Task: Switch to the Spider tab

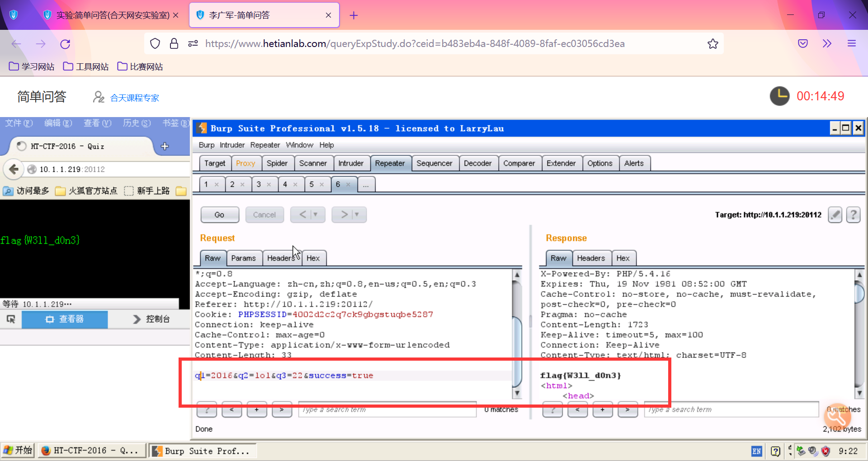Action: pos(277,164)
